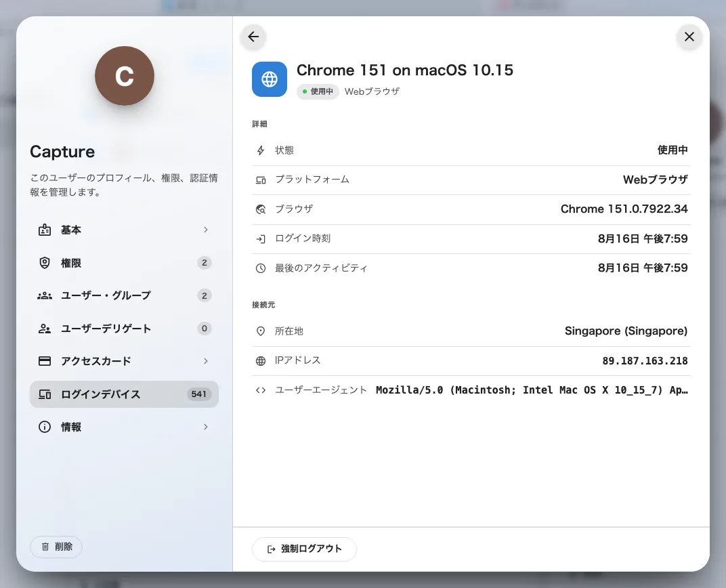Image resolution: width=726 pixels, height=588 pixels.
Task: Click the heading Chrome 151 on macOS 10.15
Action: tap(405, 70)
